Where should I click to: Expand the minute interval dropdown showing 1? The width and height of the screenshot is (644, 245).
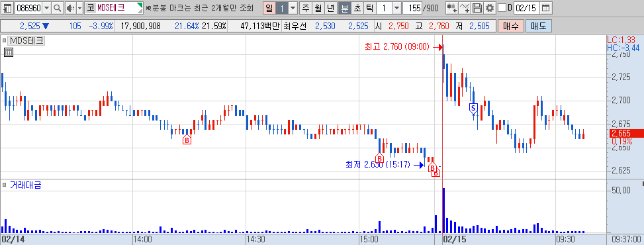396,8
